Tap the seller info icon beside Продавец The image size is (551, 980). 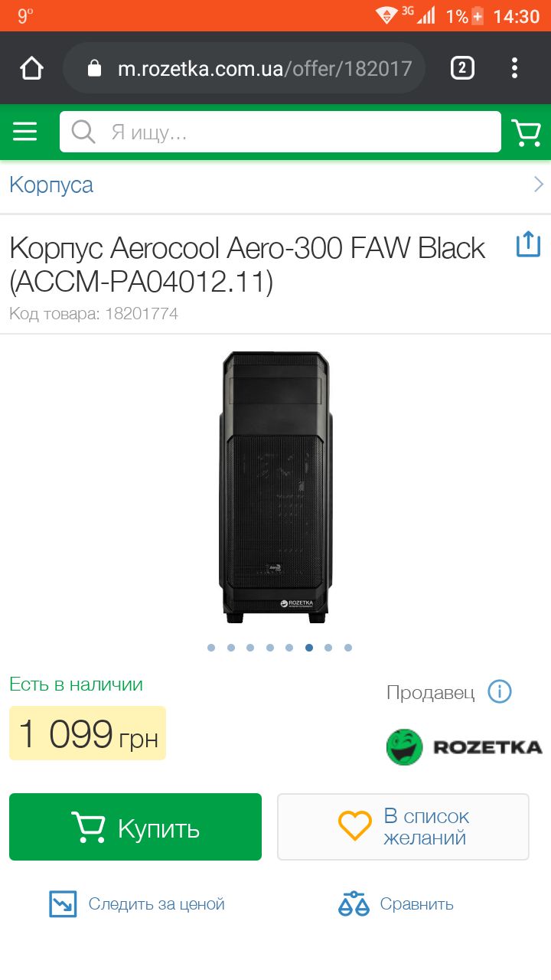pos(499,692)
